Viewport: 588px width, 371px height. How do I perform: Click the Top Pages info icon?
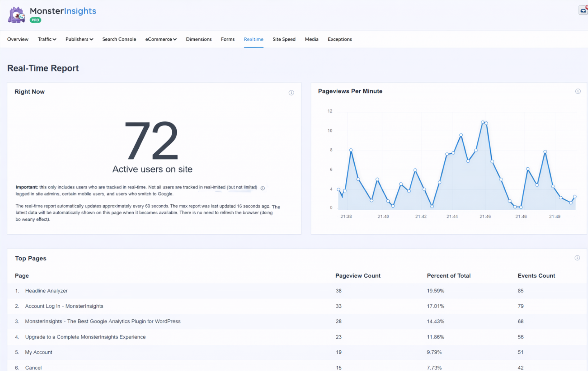577,258
